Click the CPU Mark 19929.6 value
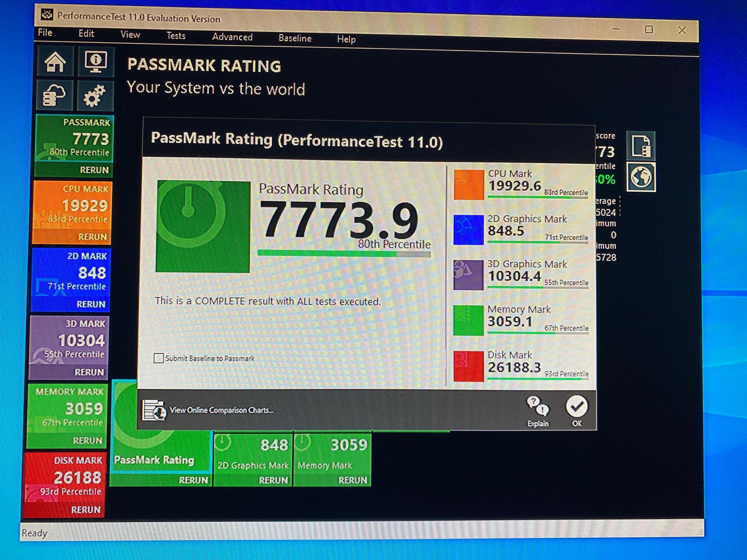 tap(515, 186)
